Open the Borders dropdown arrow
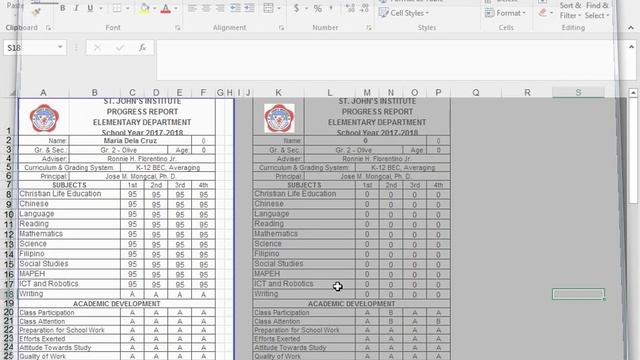Screen dimensions: 640x360 (x=127, y=8)
